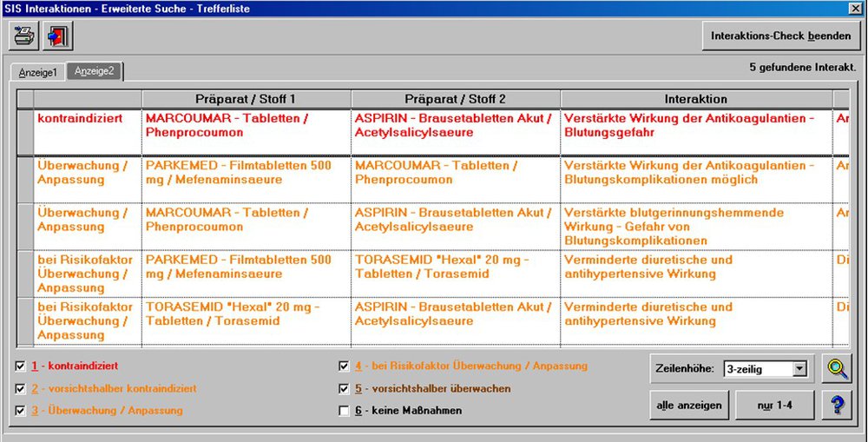Image resolution: width=868 pixels, height=442 pixels.
Task: Open the Zeilenhöhe dropdown
Action: 799,369
